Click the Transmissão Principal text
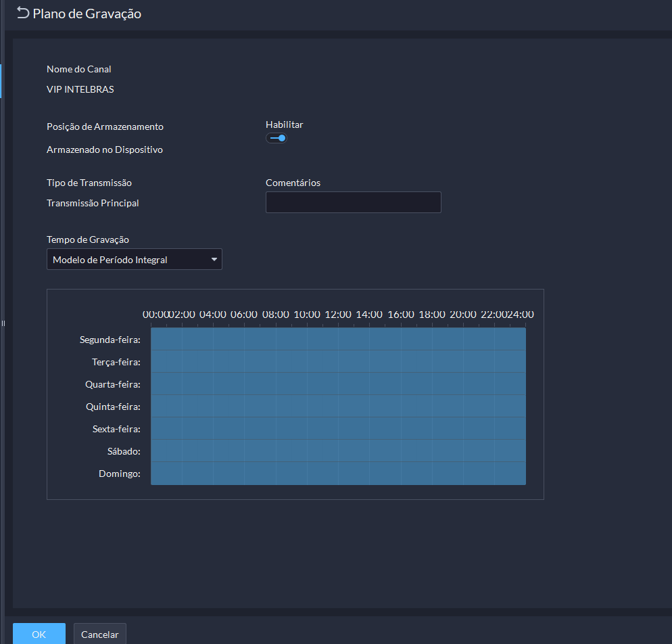This screenshot has height=644, width=672. pos(93,203)
